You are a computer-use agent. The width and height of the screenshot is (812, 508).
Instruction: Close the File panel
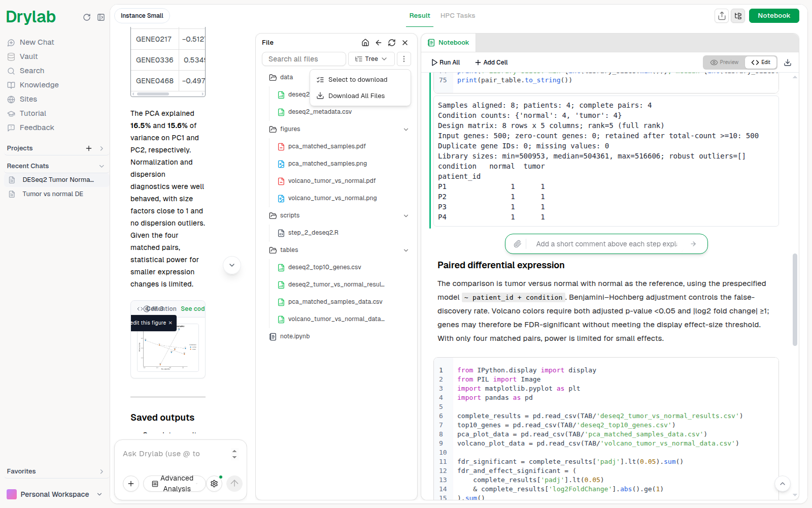pos(405,43)
